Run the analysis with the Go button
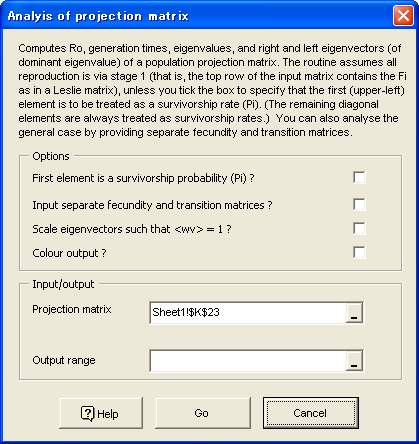The width and height of the screenshot is (419, 444). coord(203,413)
